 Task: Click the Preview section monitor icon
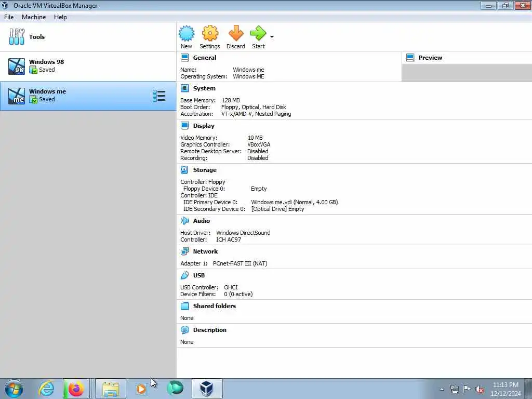coord(410,57)
